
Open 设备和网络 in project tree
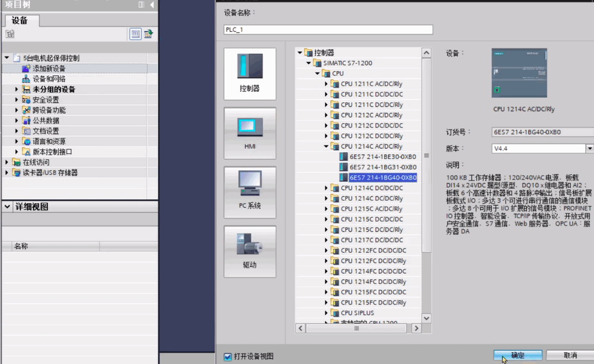[x=49, y=79]
